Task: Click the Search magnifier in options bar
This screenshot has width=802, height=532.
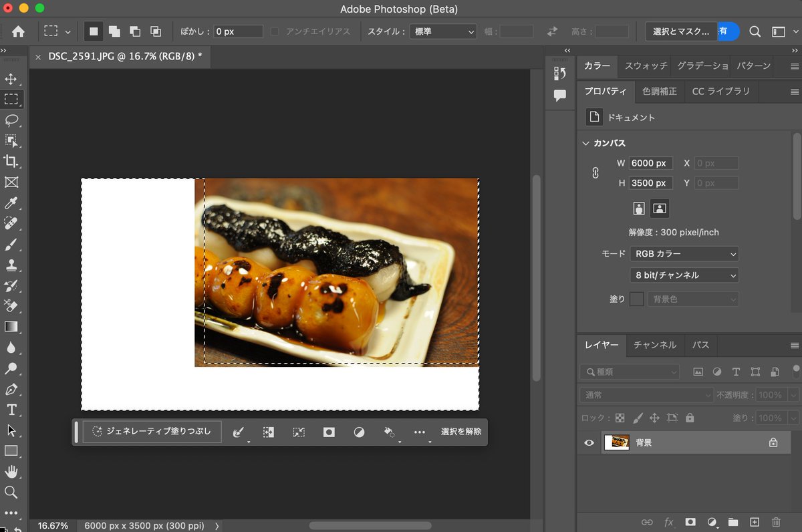Action: coord(755,31)
